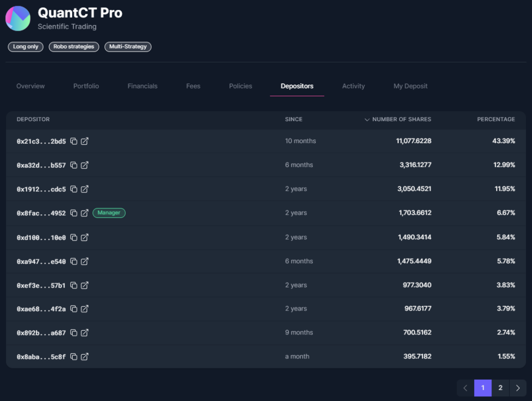Click the Long only tag
Viewport: 532px width, 401px height.
pos(25,47)
